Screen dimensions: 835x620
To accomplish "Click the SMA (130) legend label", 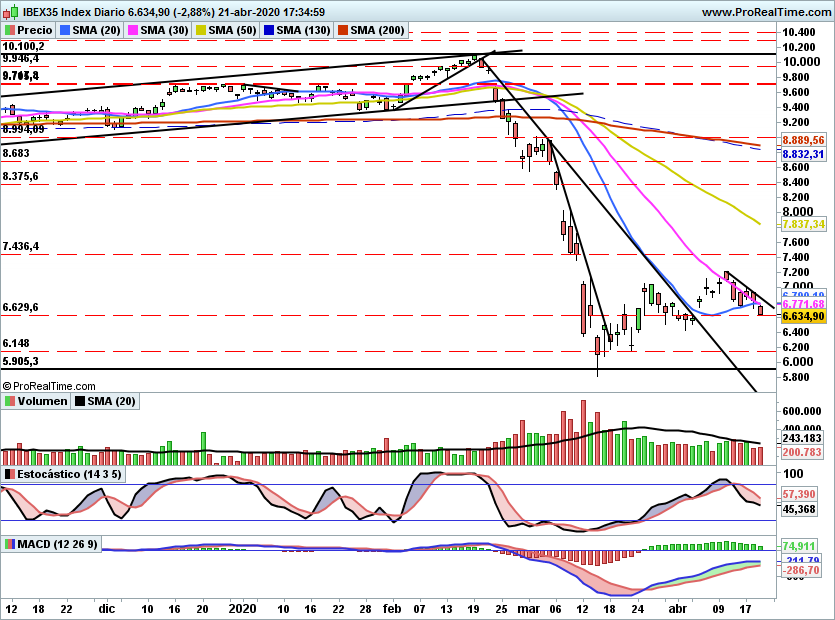I will pyautogui.click(x=303, y=30).
